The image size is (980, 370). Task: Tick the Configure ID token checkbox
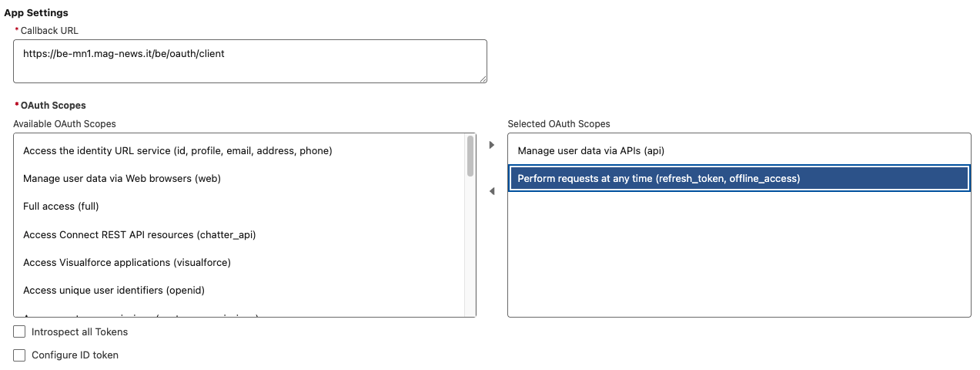coord(20,355)
